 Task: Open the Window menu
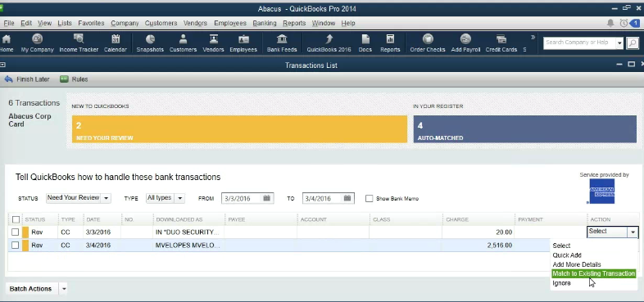(x=324, y=24)
